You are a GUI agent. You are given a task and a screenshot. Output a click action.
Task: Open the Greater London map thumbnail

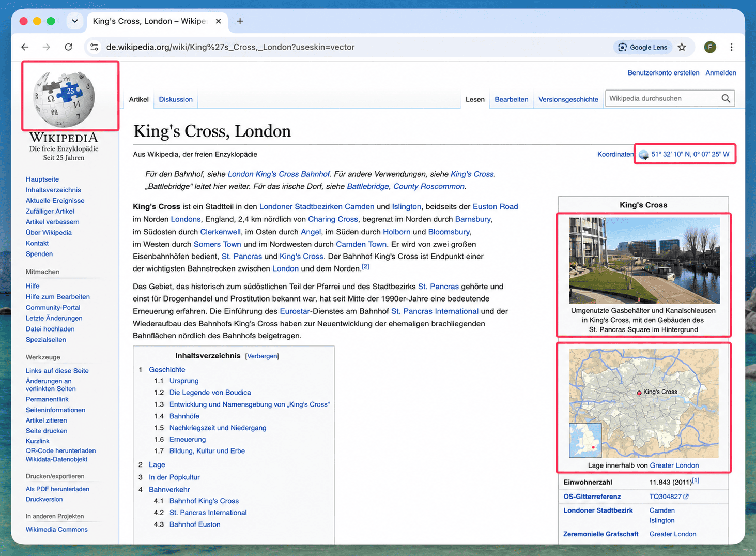pyautogui.click(x=643, y=403)
